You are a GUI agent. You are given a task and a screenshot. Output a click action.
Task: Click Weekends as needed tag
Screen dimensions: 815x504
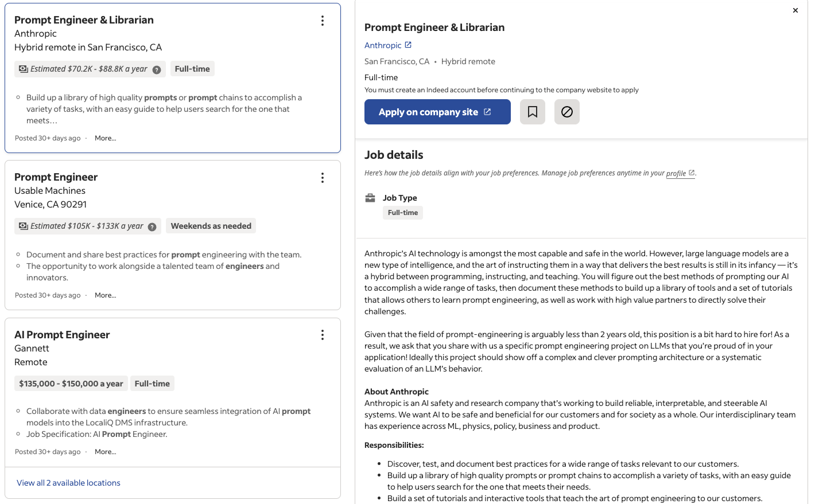click(211, 226)
